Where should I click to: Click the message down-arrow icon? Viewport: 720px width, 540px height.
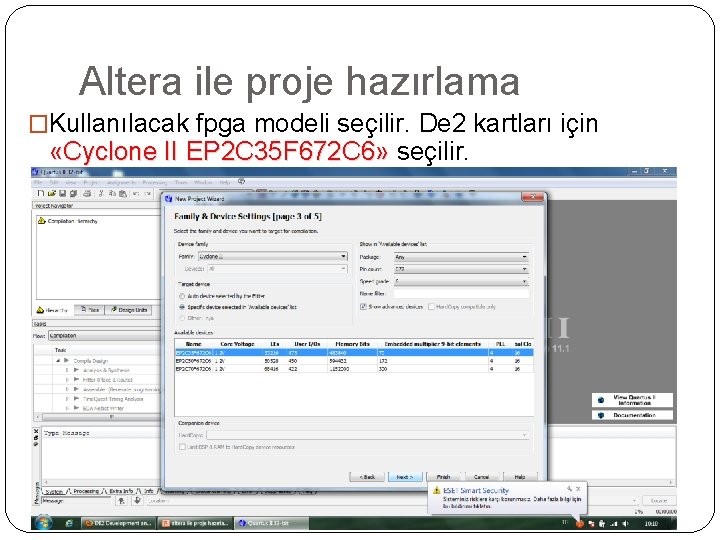point(137,501)
